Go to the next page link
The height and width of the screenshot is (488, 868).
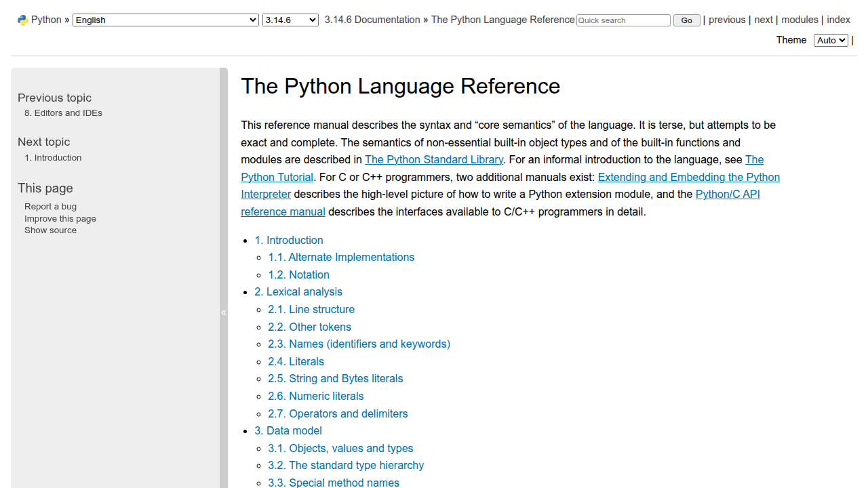(x=764, y=20)
